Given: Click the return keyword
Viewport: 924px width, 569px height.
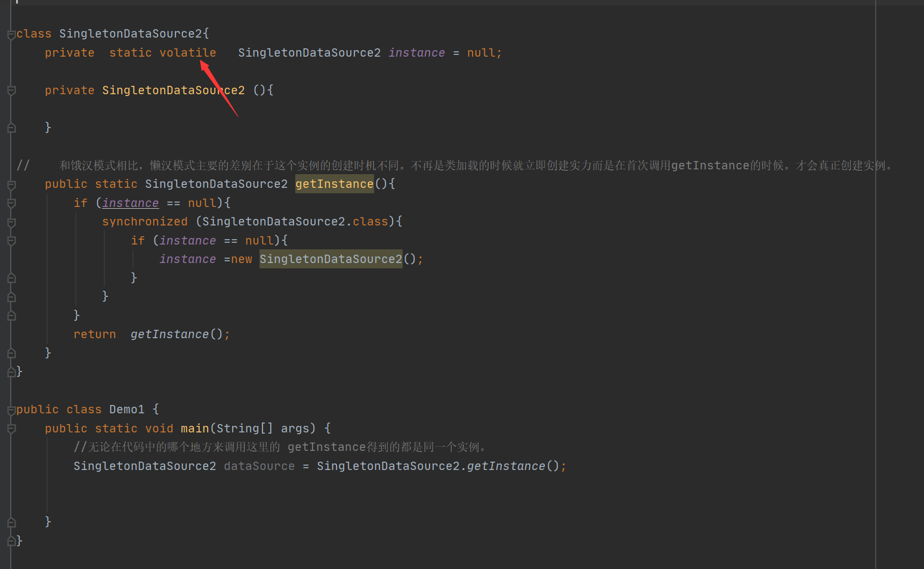Looking at the screenshot, I should pyautogui.click(x=95, y=334).
